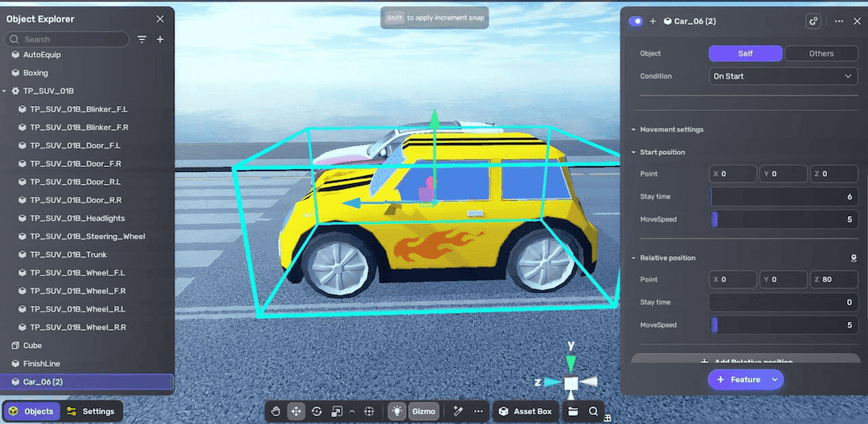Open the gears settings icon beside Car_06 (2)
This screenshot has height=424, width=868.
[x=813, y=22]
